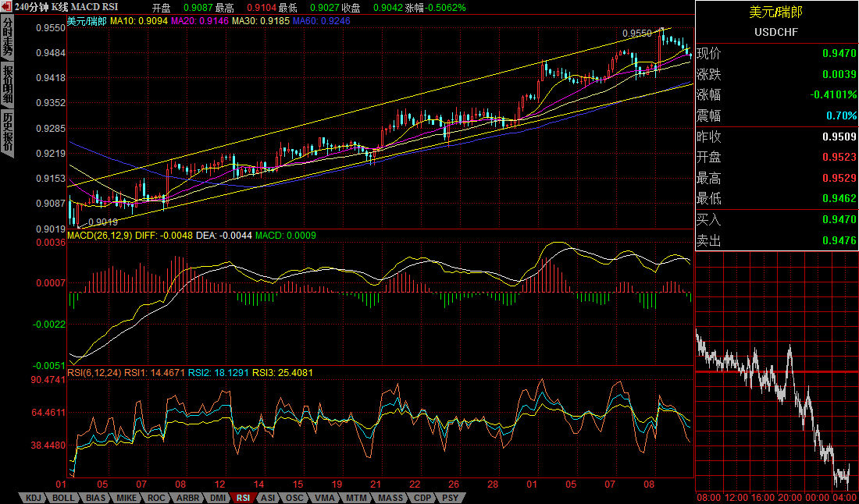
Task: Switch to the OSC indicator tab
Action: (296, 498)
